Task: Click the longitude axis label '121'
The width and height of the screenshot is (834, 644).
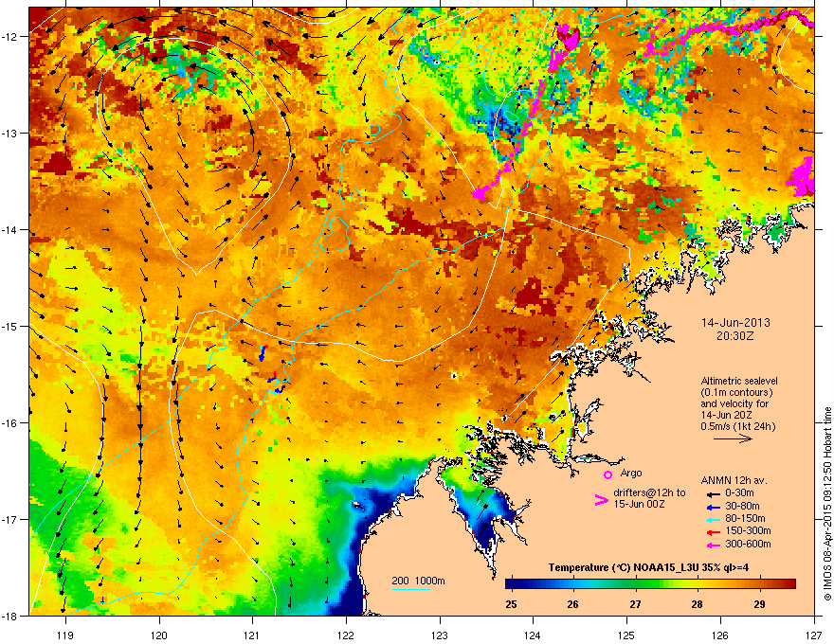Action: 252,635
